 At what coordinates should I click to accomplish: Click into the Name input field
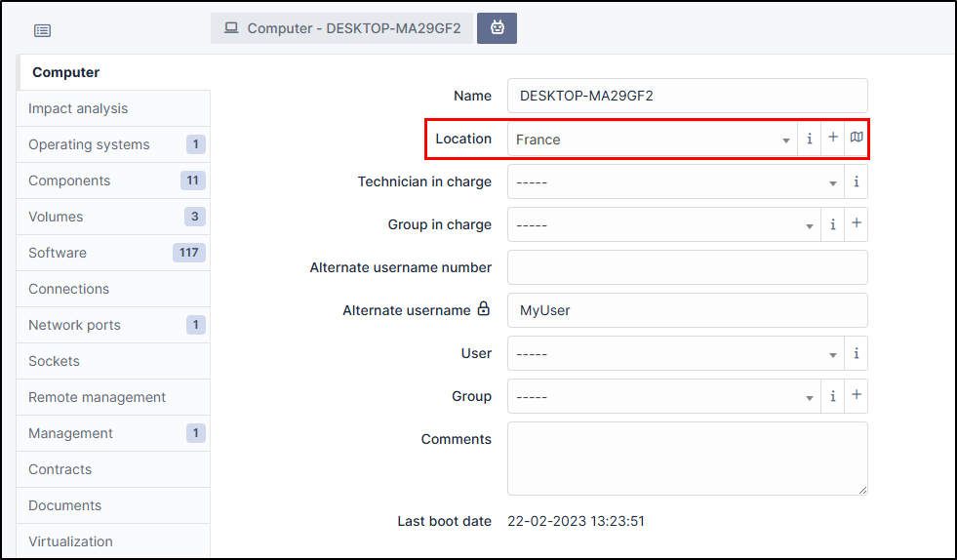click(687, 96)
